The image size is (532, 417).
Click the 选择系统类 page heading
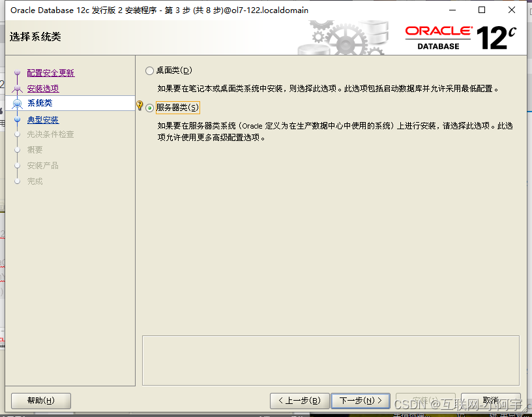point(35,37)
